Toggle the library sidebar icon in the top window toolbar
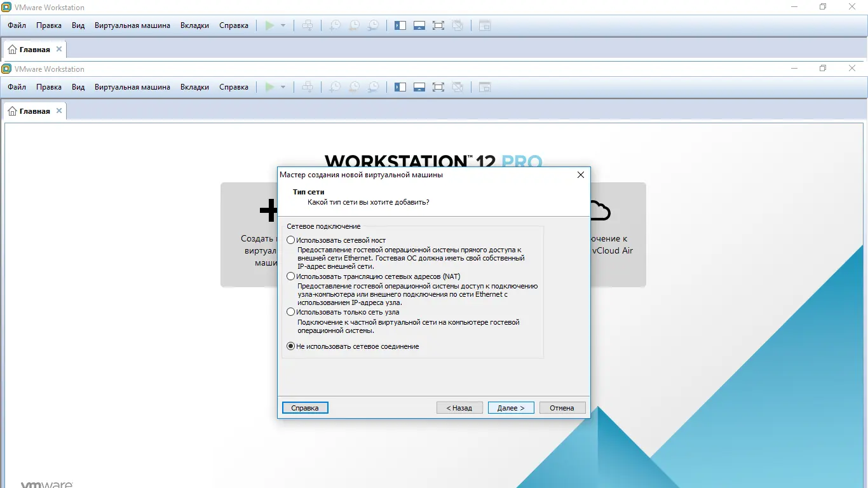Viewport: 868px width, 488px height. [400, 25]
